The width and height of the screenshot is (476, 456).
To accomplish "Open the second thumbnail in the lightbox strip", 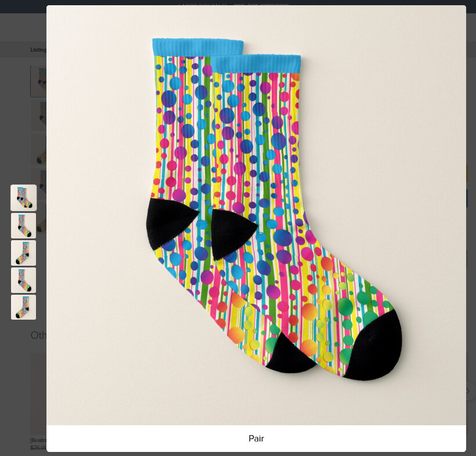I will point(23,226).
